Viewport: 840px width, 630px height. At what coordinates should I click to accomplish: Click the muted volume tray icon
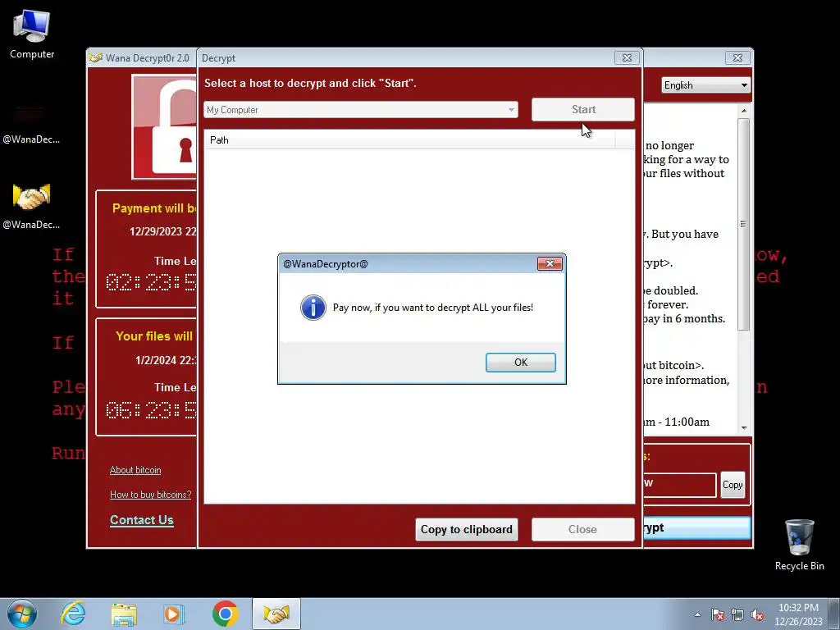point(757,614)
